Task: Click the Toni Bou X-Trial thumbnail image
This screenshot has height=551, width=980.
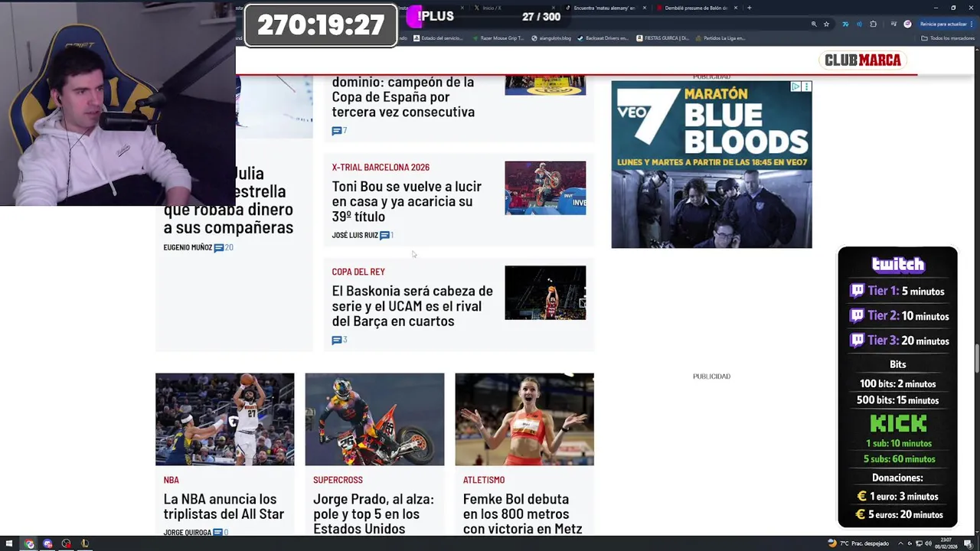Action: 545,187
